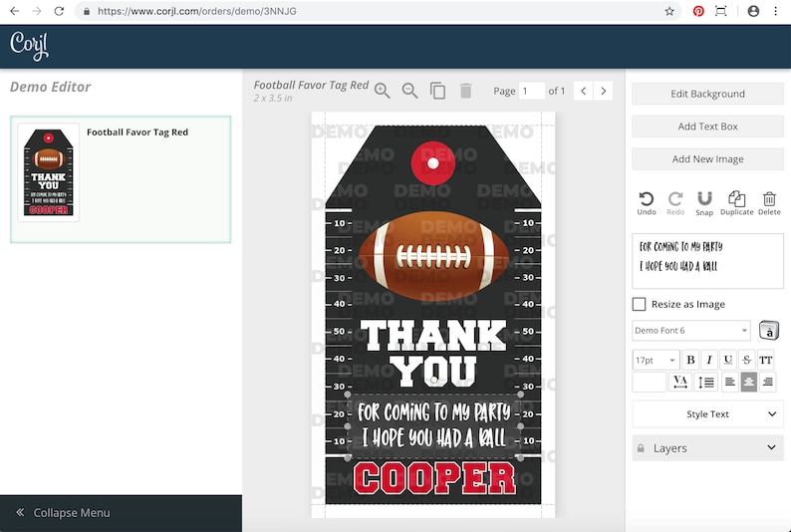Check the Resize as Image box

(639, 304)
